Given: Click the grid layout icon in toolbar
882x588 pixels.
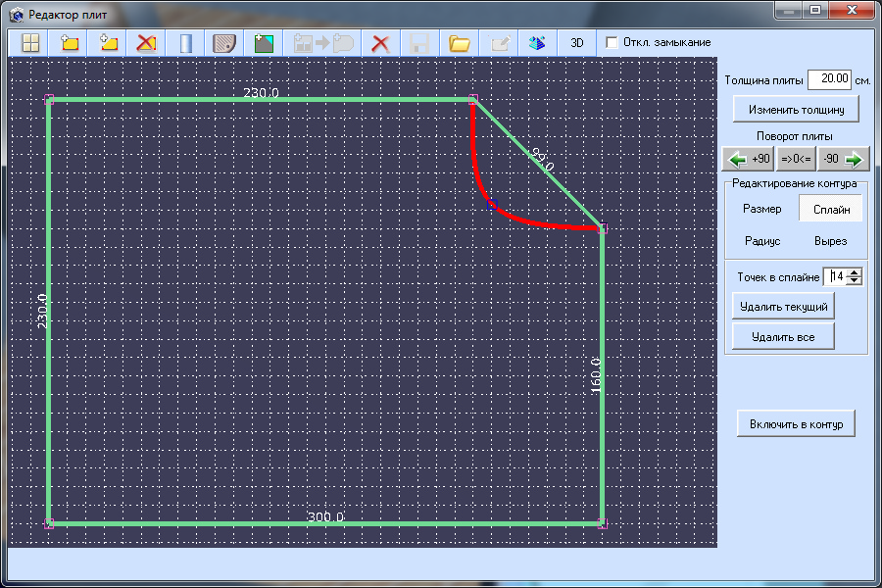Looking at the screenshot, I should tap(30, 43).
